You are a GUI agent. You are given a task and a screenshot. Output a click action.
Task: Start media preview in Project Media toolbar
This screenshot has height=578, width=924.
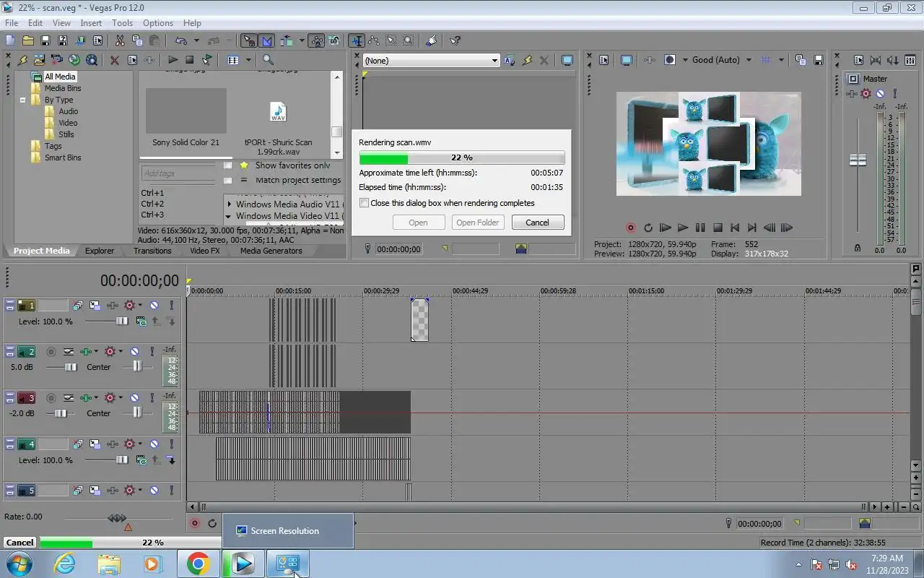pyautogui.click(x=173, y=60)
